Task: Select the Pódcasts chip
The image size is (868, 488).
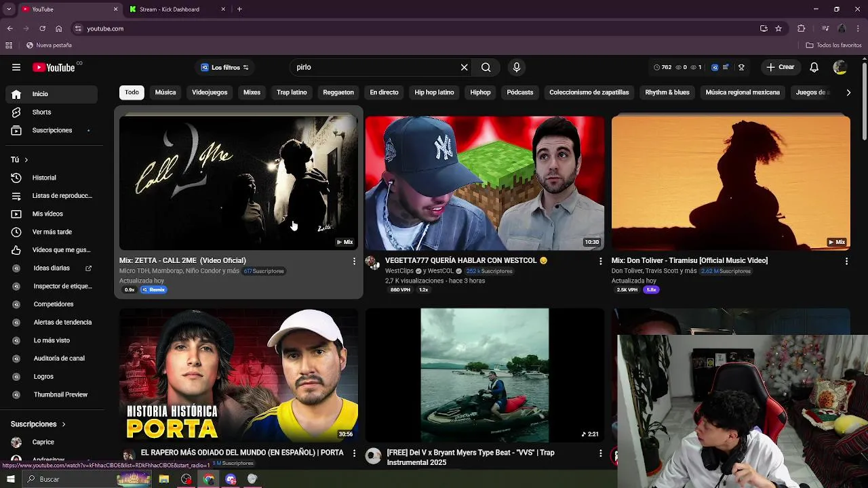Action: (520, 92)
